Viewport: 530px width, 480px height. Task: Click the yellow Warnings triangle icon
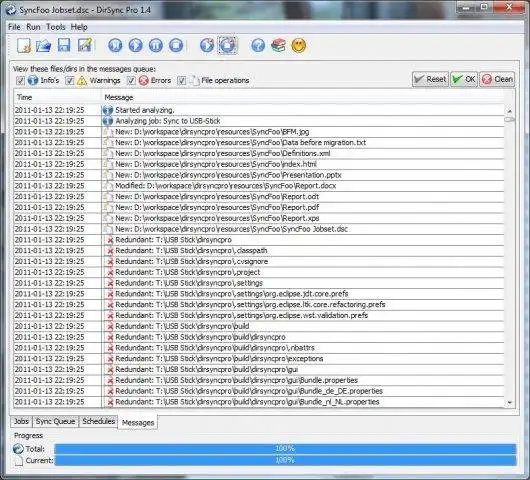coord(82,81)
